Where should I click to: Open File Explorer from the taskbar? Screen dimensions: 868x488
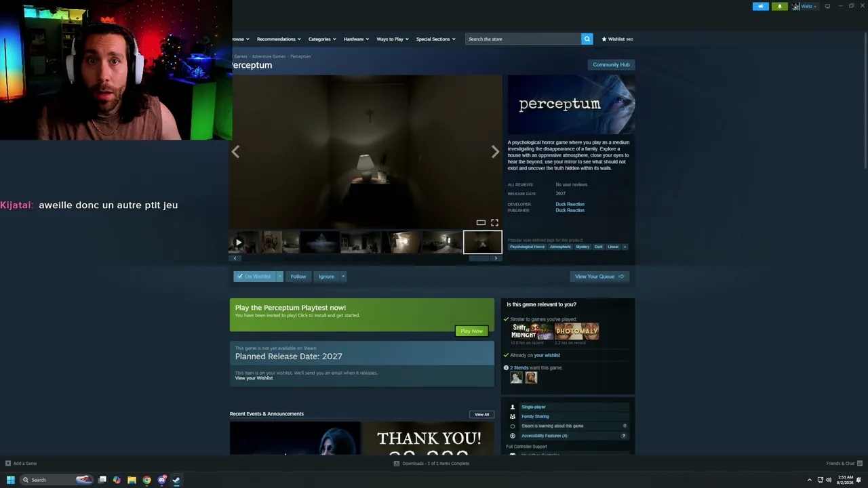click(x=132, y=480)
